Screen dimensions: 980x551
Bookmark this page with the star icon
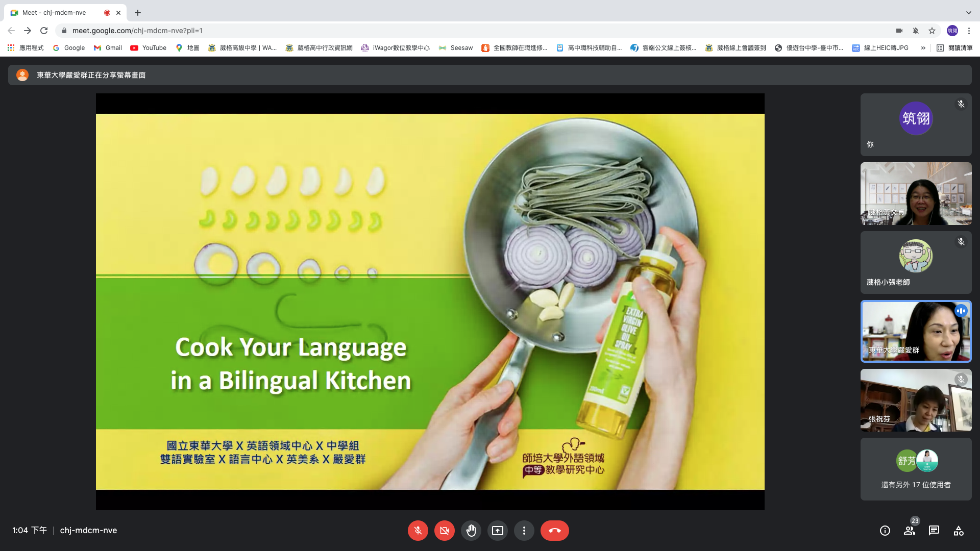[x=932, y=31]
